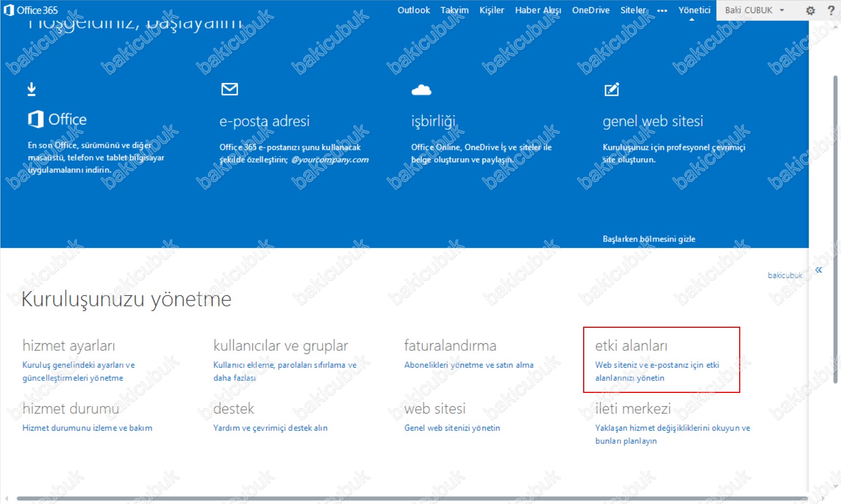Open Siteler in top navigation
Screen dimensions: 841x504
click(633, 10)
